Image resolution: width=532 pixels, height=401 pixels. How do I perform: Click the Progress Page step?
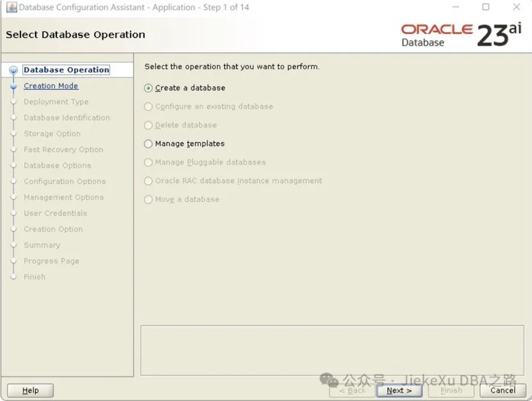click(x=51, y=261)
